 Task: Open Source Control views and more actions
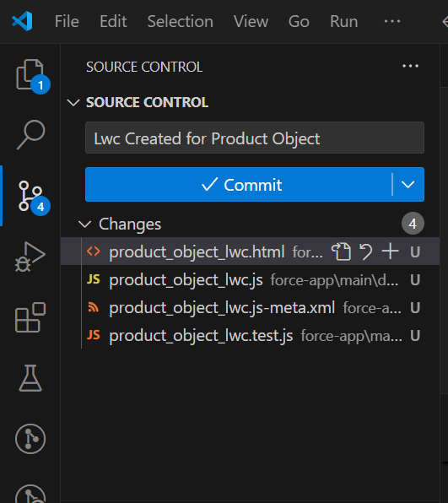pyautogui.click(x=411, y=66)
